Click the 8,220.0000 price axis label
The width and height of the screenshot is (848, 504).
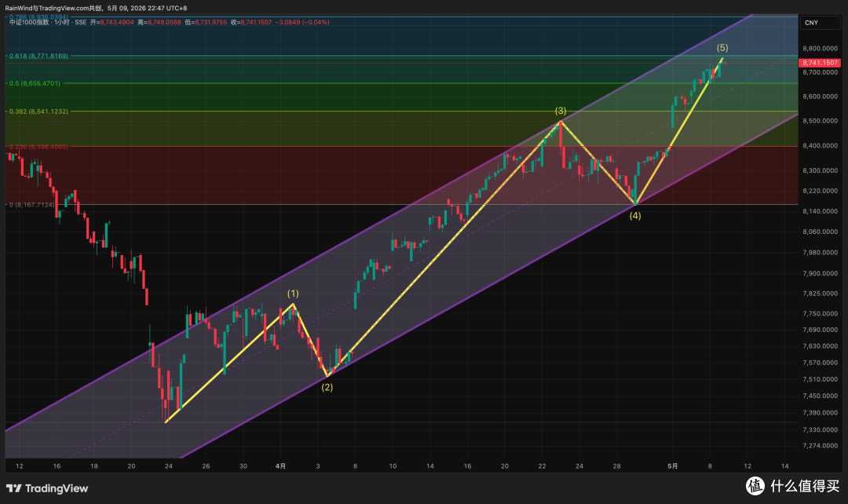pos(820,192)
